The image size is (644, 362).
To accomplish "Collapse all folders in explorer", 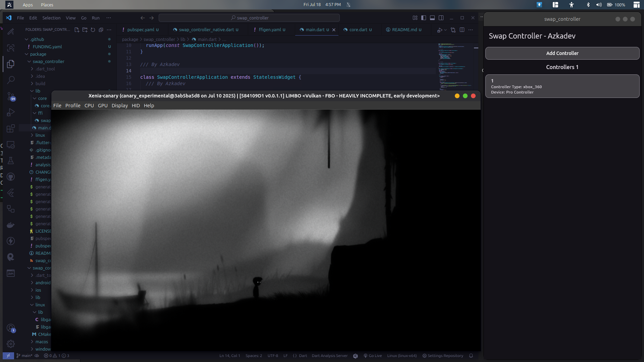I will click(x=101, y=30).
